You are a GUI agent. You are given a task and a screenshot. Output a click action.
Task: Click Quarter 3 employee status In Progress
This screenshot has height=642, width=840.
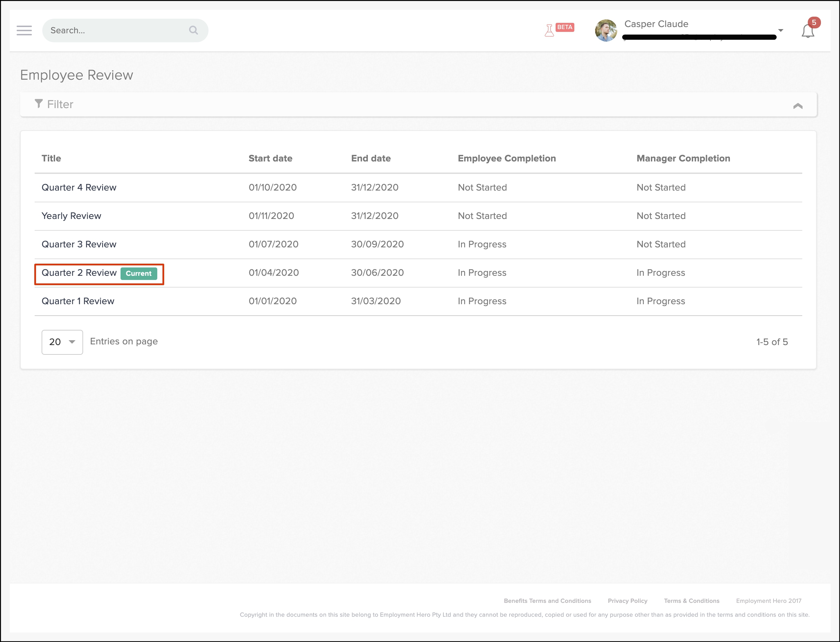[x=482, y=244]
